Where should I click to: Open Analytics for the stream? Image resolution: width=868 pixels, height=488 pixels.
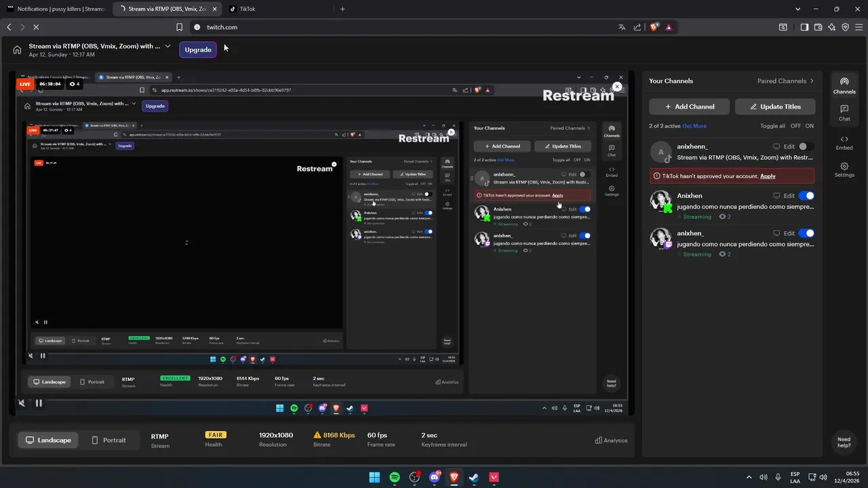[611, 440]
